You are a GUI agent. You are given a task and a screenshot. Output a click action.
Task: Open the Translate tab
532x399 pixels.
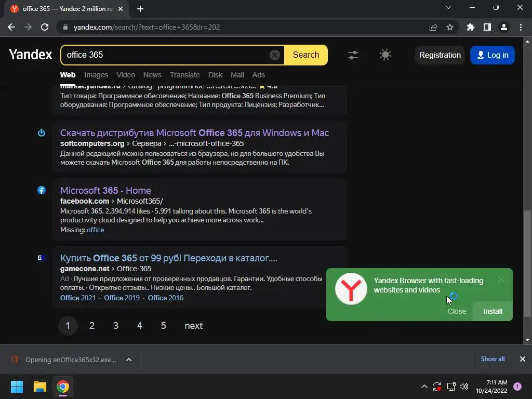click(x=185, y=75)
